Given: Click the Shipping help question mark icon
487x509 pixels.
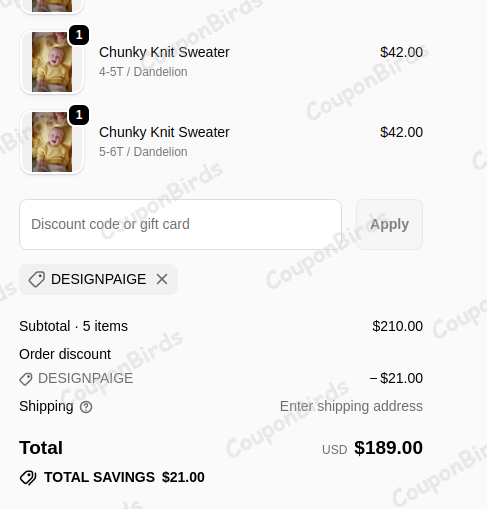Looking at the screenshot, I should [x=86, y=407].
